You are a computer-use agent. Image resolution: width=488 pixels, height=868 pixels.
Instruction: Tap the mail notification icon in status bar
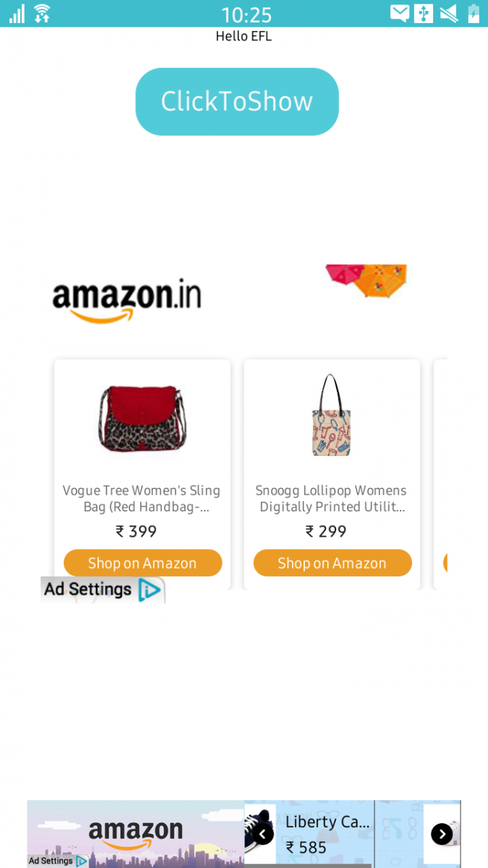(400, 13)
